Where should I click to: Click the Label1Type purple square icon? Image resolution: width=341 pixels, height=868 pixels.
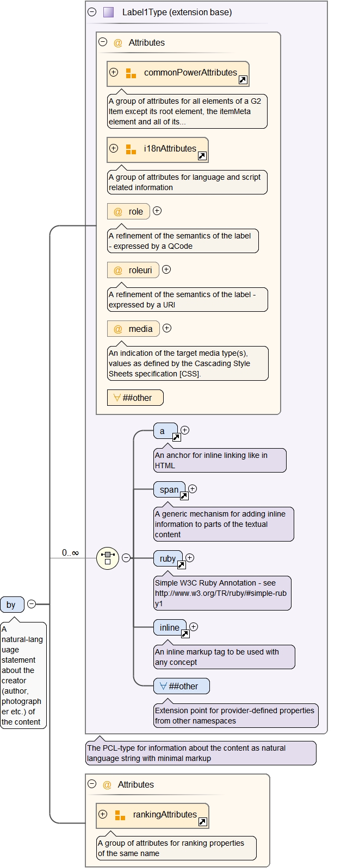click(109, 12)
